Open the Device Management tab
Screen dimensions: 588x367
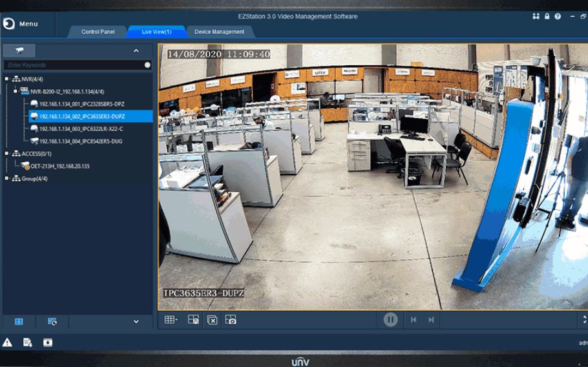tap(220, 32)
